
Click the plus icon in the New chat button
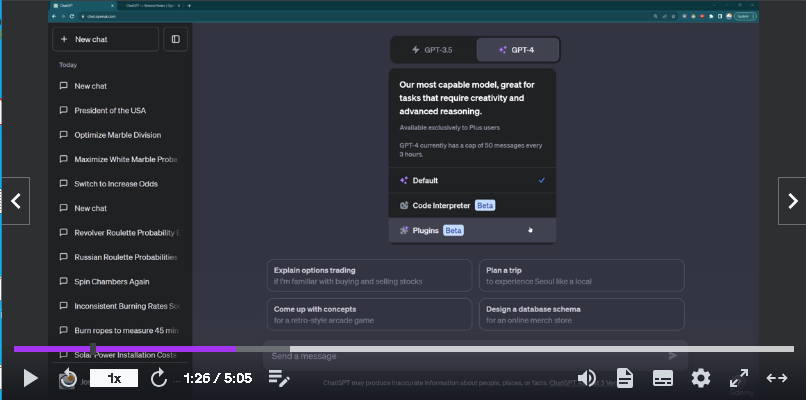tap(64, 39)
